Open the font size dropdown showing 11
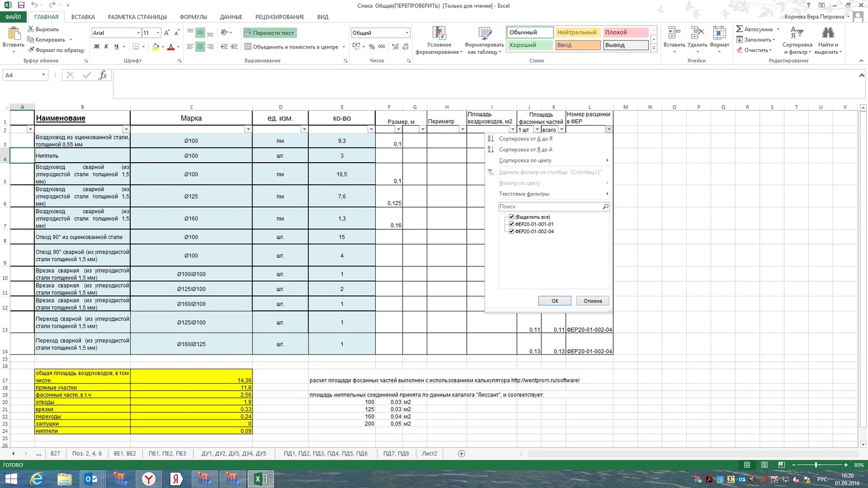 [x=158, y=33]
